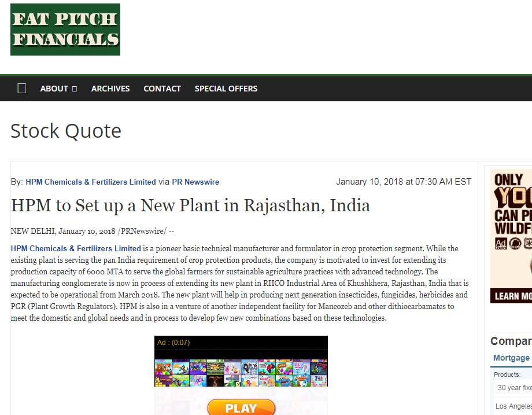This screenshot has width=532, height=415.
Task: Expand the About submenu arrow
Action: [x=75, y=89]
